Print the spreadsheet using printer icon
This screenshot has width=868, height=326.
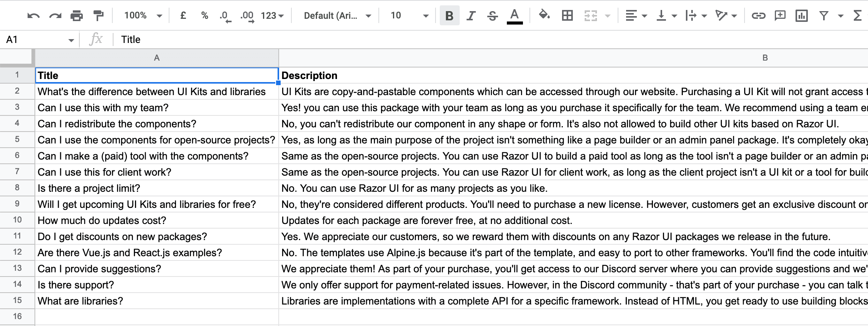pyautogui.click(x=77, y=16)
